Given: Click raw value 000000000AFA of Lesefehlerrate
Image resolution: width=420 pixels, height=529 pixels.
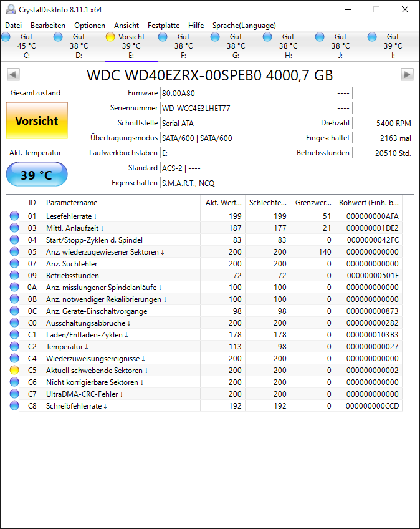Looking at the screenshot, I should click(373, 216).
